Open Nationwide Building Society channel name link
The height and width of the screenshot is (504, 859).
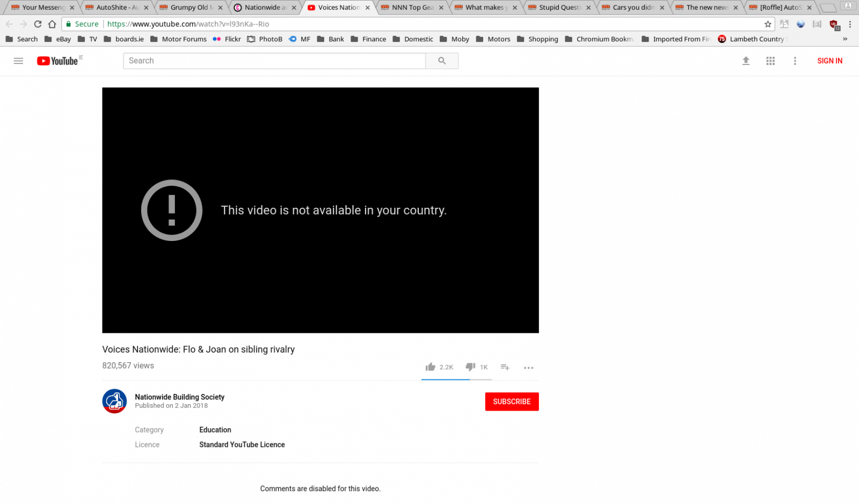(179, 397)
